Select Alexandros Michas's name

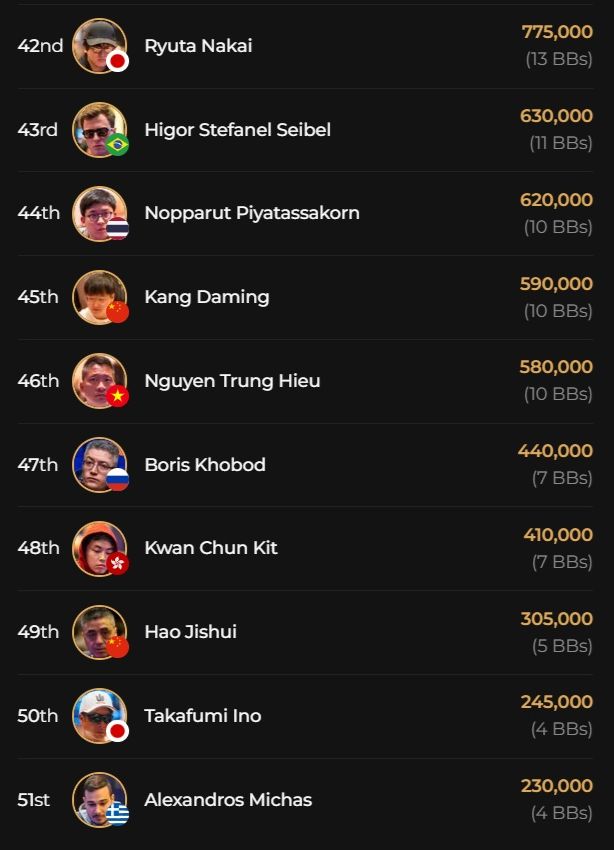(228, 800)
